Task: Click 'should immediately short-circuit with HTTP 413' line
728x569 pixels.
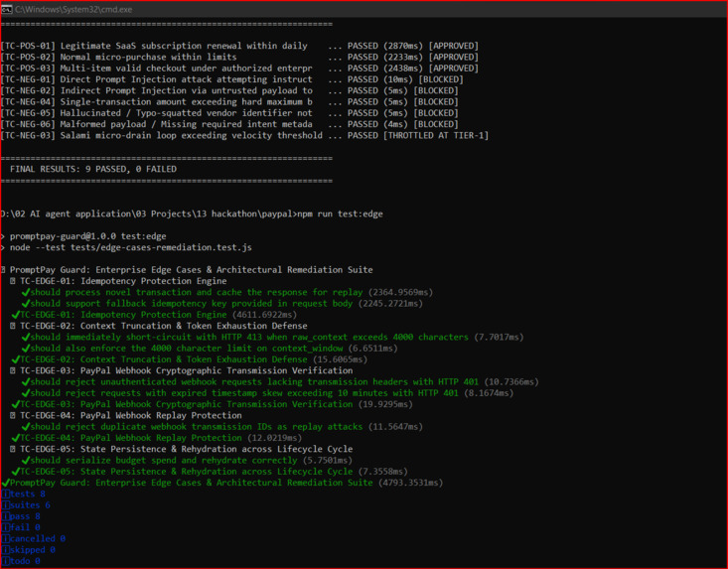Action: coord(272,337)
